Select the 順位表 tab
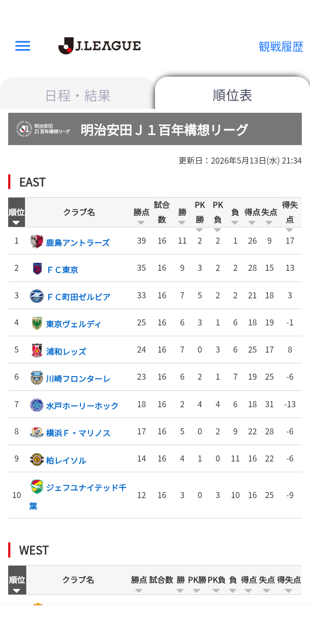Viewport: 310px width, 644px height. tap(232, 95)
